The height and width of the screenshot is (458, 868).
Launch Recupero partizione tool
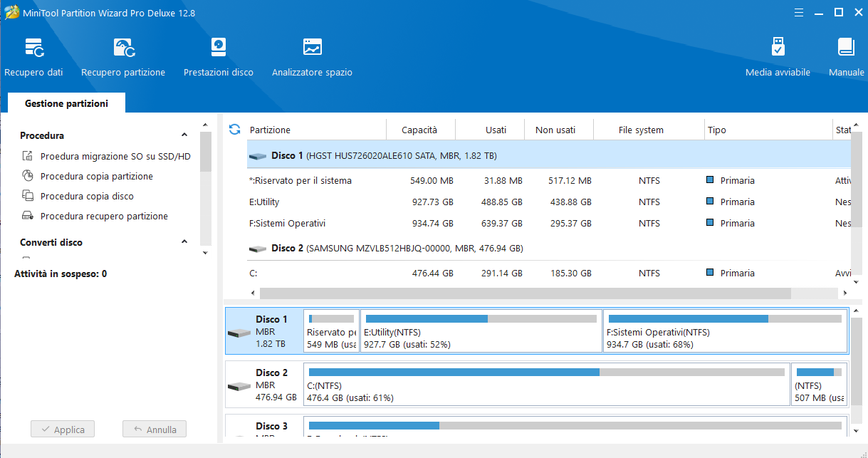(x=123, y=58)
